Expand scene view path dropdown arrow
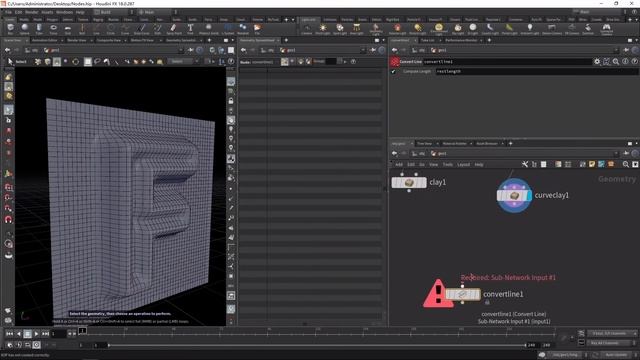The width and height of the screenshot is (640, 360). [x=181, y=50]
